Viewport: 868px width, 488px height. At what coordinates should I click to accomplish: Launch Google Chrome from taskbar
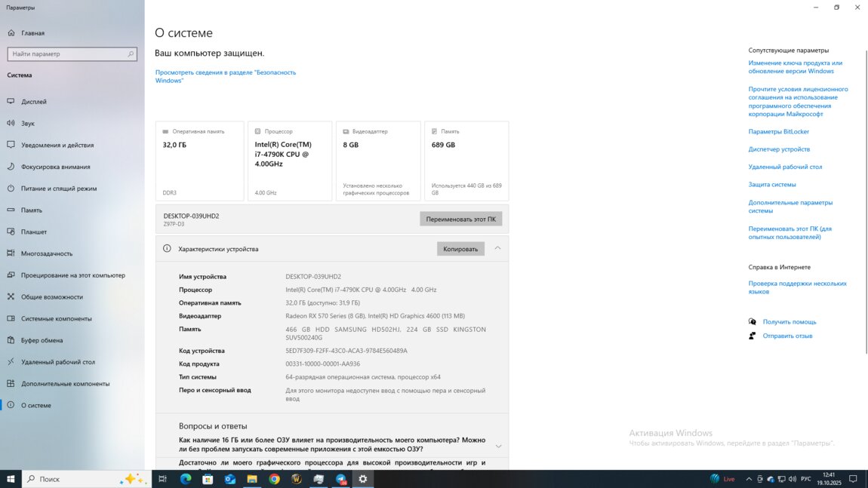coord(275,479)
